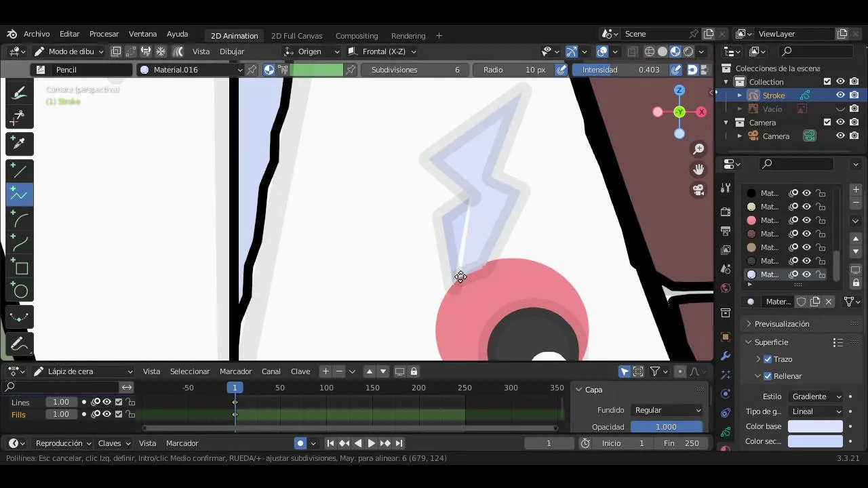Select the Arc tool

click(20, 220)
